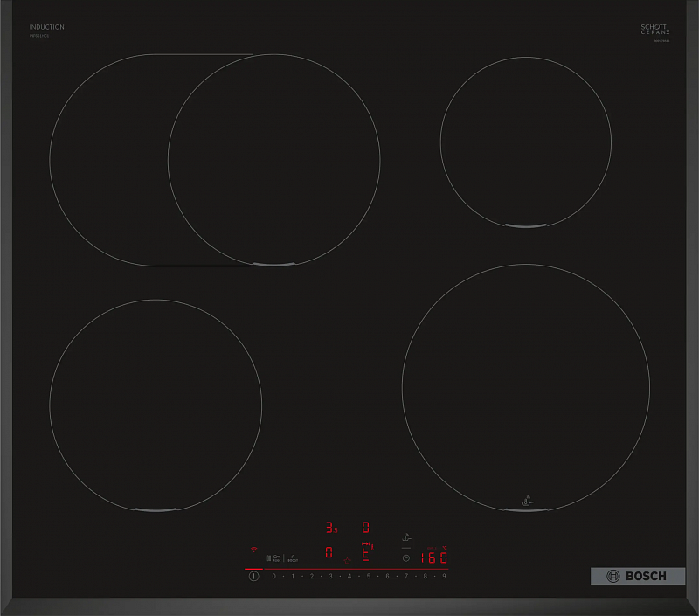Tap the Home Connect Wi-Fi icon
699x616 pixels.
point(254,550)
